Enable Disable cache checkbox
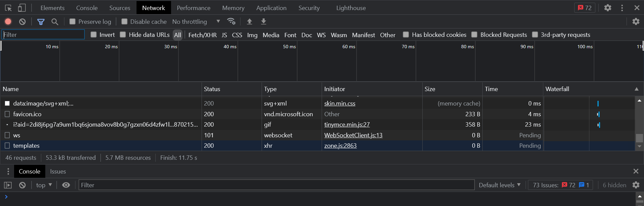644x206 pixels. pyautogui.click(x=124, y=21)
